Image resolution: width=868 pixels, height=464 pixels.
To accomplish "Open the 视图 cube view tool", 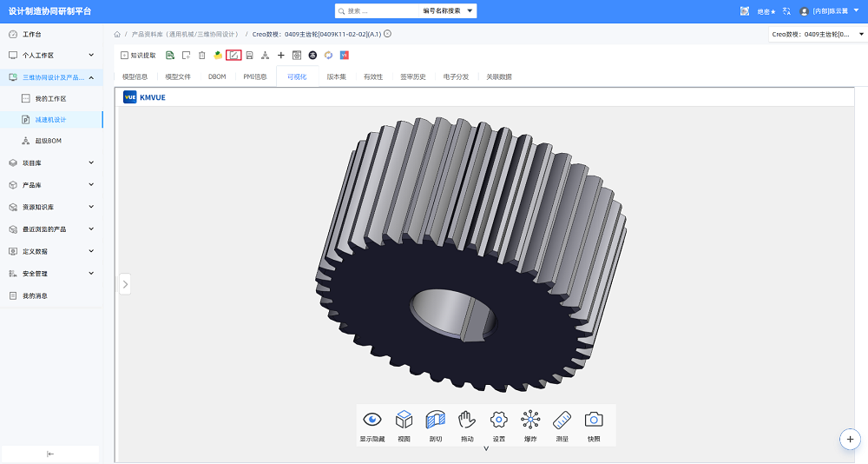I will point(404,426).
